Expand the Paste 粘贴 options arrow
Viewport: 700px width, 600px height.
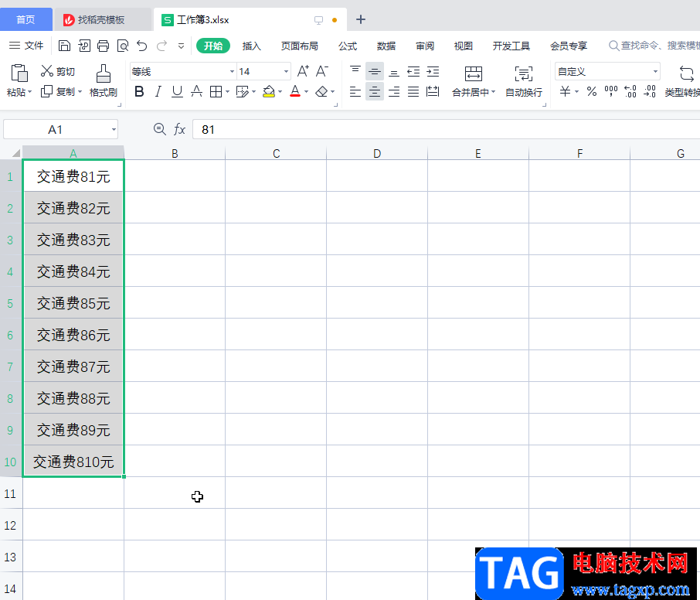[x=30, y=92]
